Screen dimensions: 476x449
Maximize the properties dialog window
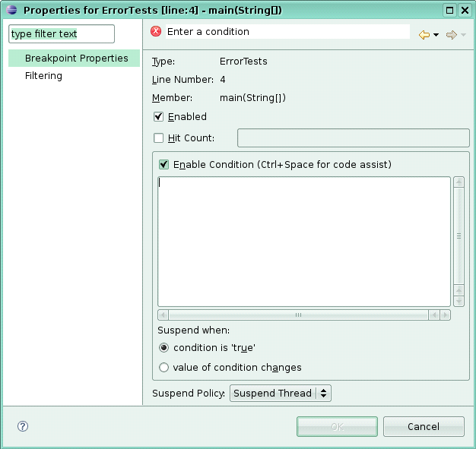[449, 11]
